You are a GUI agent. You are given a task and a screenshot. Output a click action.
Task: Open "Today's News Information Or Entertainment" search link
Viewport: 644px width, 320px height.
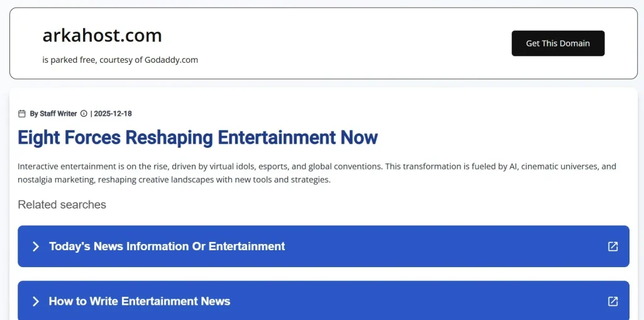click(167, 246)
